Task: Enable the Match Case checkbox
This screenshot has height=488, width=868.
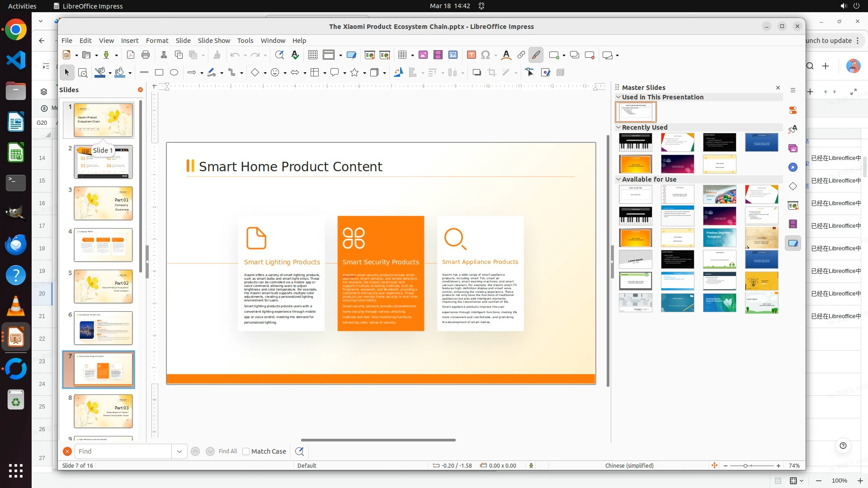Action: 246,451
